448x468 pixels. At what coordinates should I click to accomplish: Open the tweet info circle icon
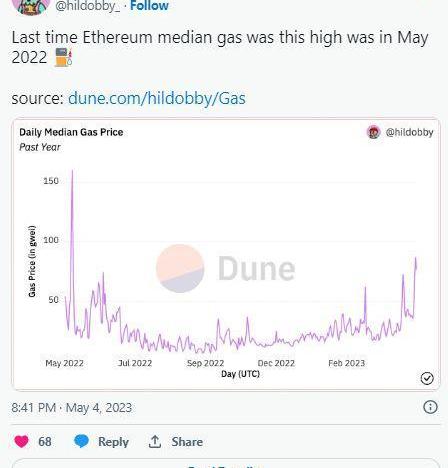(430, 407)
